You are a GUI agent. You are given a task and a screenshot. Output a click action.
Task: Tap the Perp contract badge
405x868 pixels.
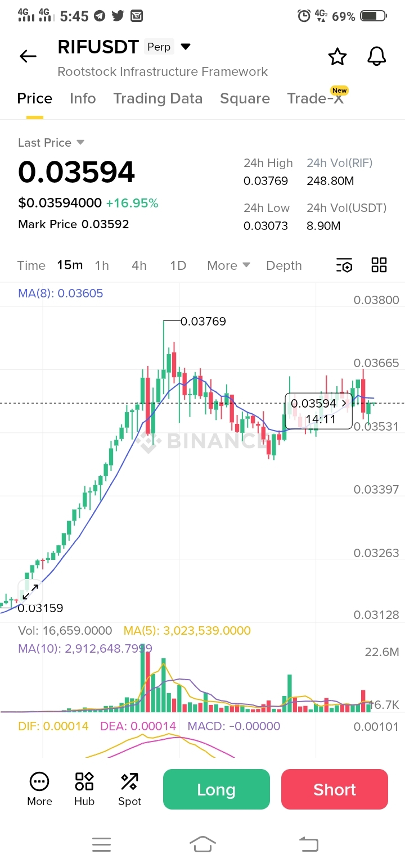click(x=159, y=47)
